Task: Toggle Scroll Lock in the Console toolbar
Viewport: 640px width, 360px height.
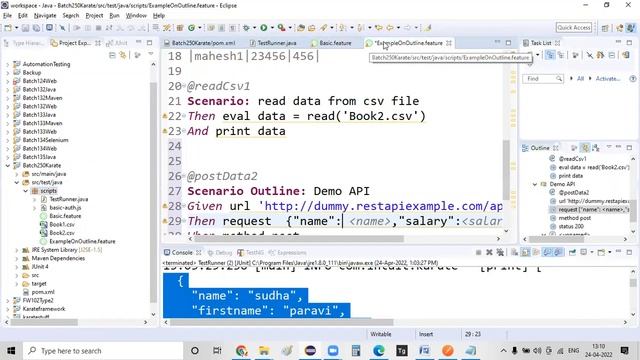Action: [x=525, y=253]
